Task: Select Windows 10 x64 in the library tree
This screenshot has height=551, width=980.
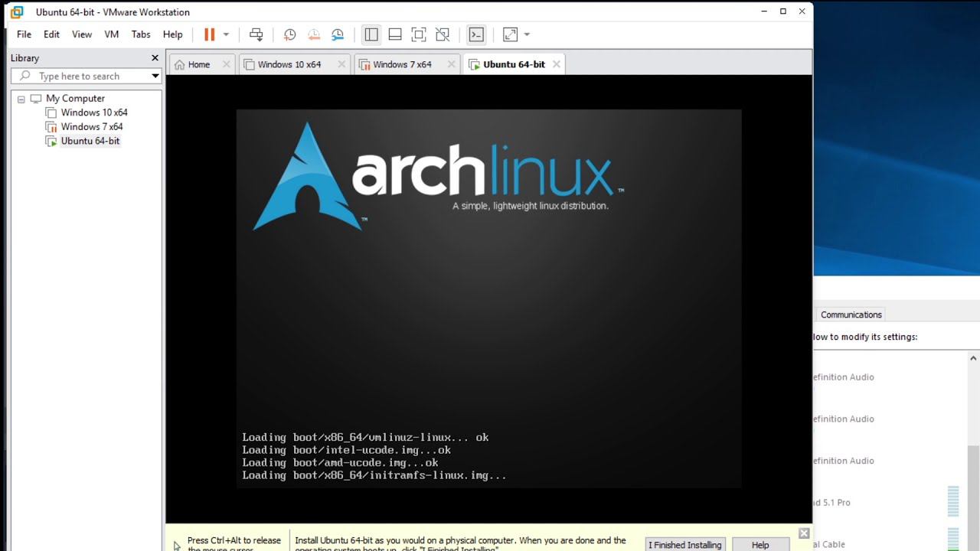Action: [x=94, y=112]
